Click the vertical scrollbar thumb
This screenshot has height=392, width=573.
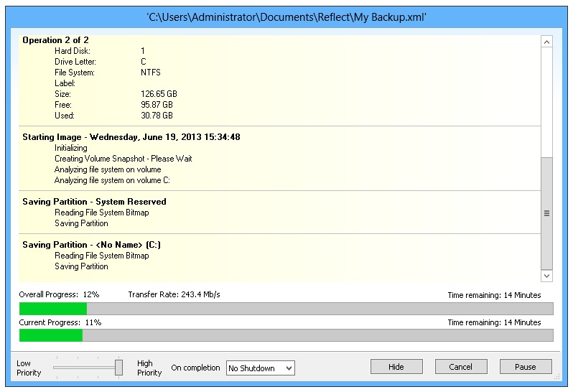point(546,213)
